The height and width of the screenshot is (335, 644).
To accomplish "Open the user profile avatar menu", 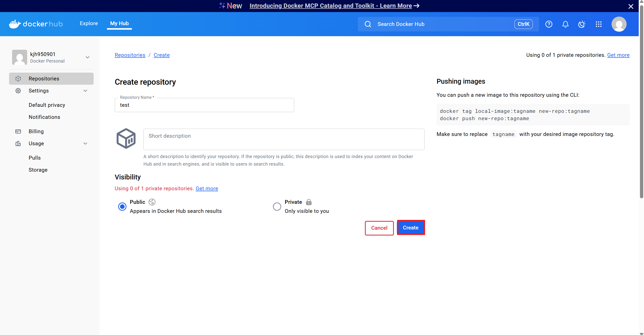I will (x=619, y=24).
